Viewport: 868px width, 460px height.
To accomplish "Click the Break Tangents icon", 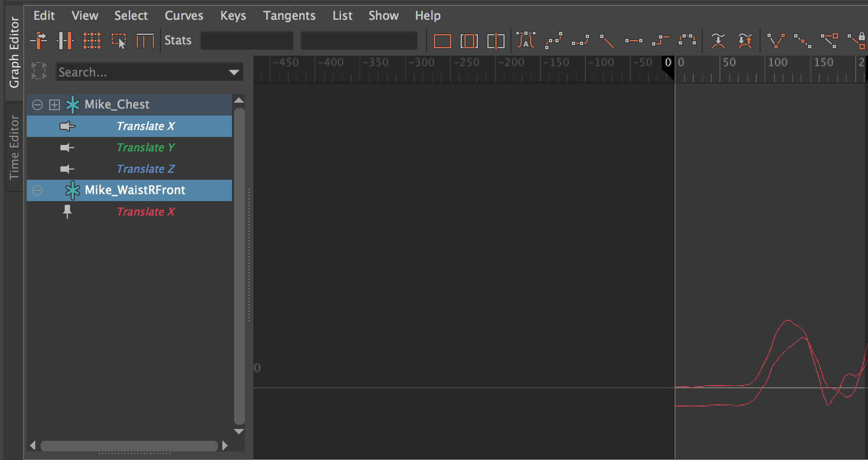I will (776, 41).
